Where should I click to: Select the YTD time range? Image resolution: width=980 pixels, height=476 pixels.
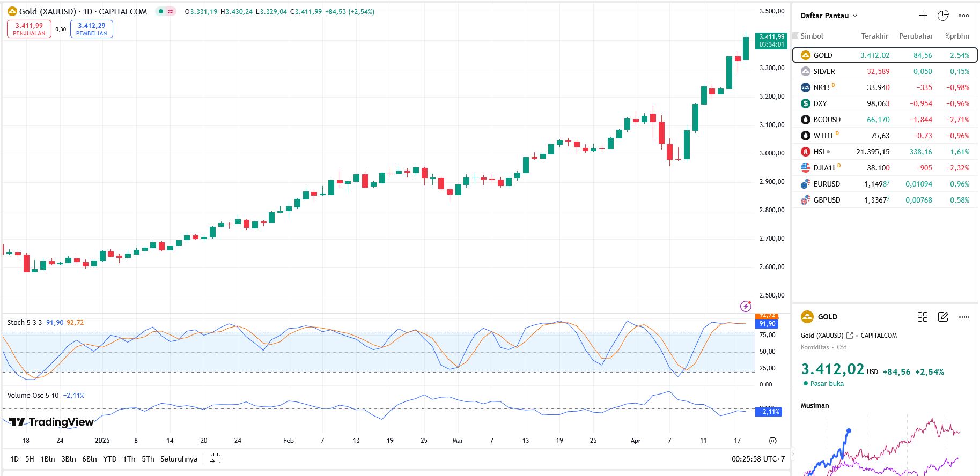pyautogui.click(x=109, y=459)
